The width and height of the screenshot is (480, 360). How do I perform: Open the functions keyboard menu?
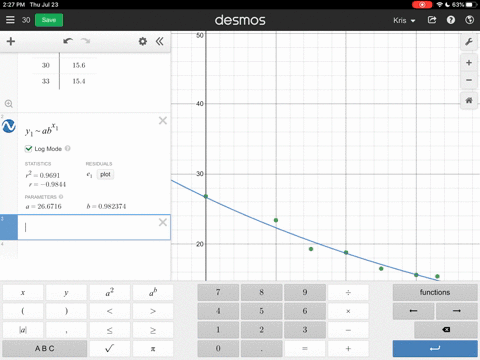[435, 293]
